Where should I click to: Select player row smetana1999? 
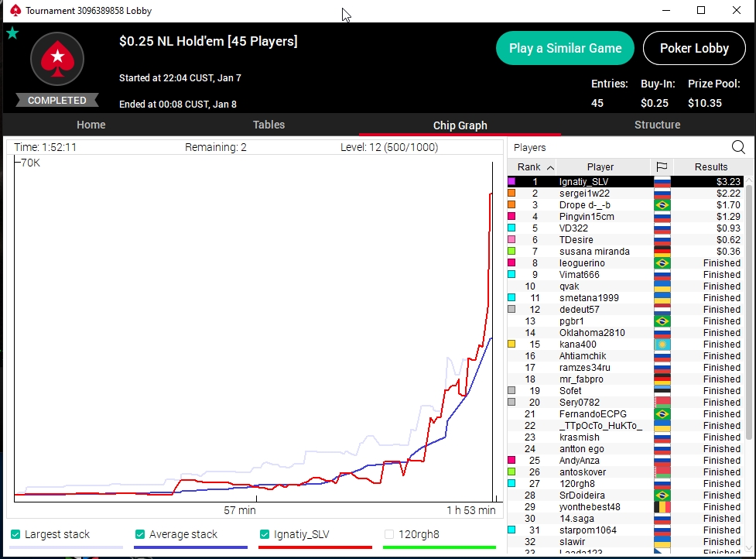[625, 297]
